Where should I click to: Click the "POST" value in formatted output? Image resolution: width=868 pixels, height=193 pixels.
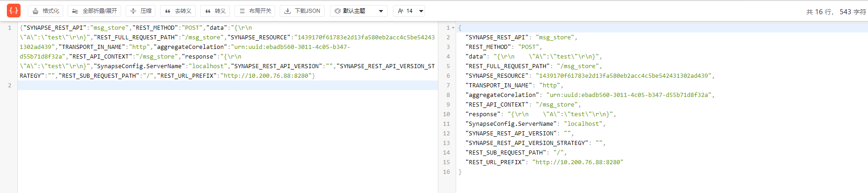(x=529, y=47)
